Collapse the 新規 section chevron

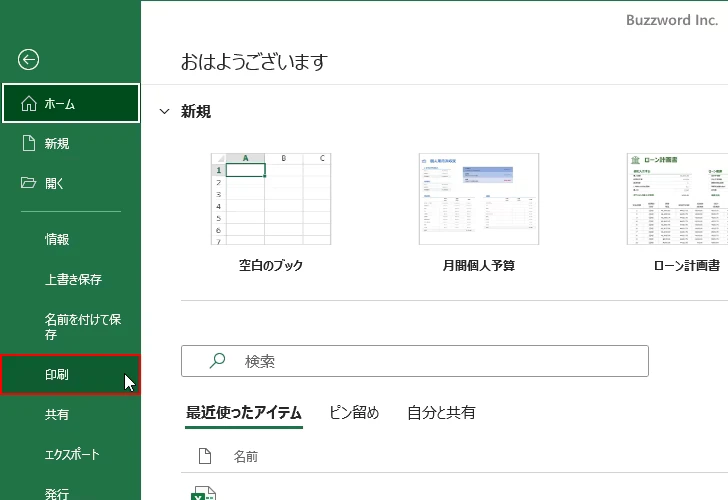[x=164, y=111]
